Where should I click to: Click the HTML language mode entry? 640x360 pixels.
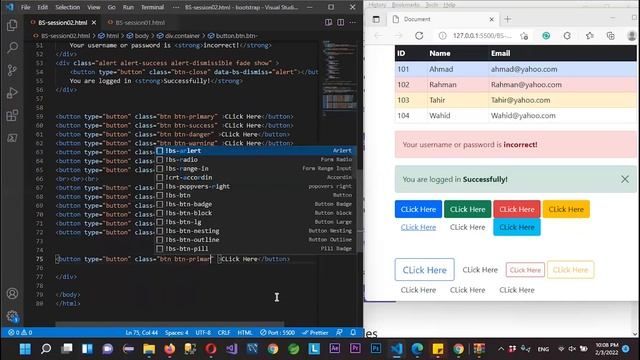(x=245, y=333)
